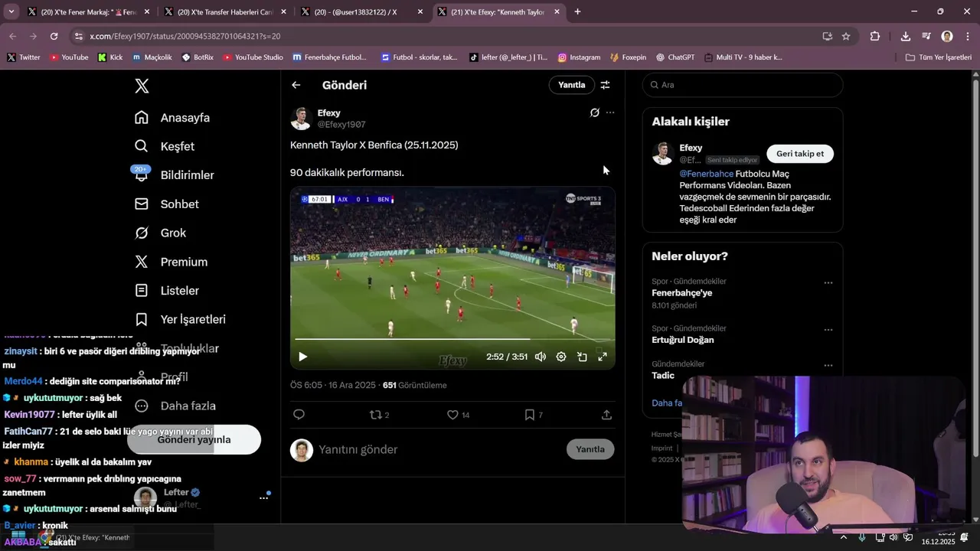Open Foxepin bookmark shortcut

[x=628, y=57]
